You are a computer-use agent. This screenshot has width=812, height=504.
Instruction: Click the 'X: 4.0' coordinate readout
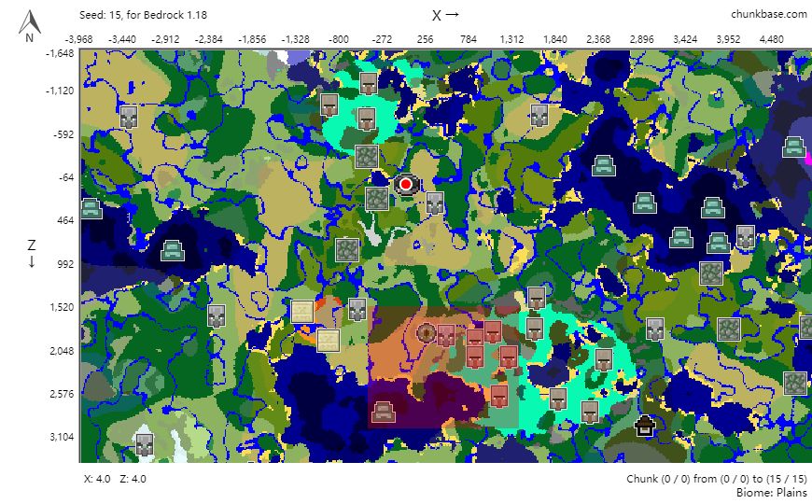pyautogui.click(x=97, y=479)
